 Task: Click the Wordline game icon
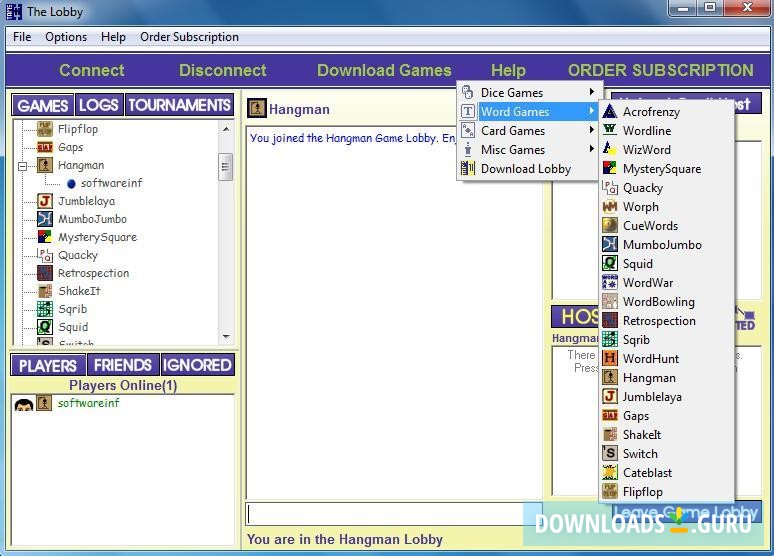point(610,130)
